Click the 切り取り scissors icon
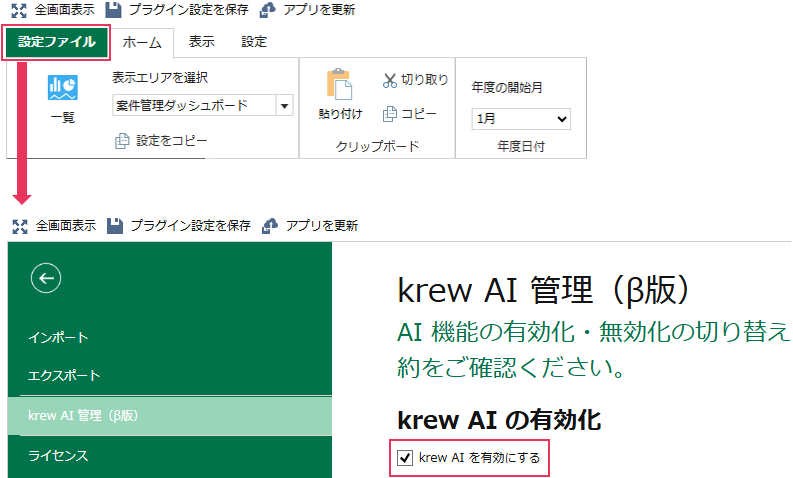 [x=390, y=80]
